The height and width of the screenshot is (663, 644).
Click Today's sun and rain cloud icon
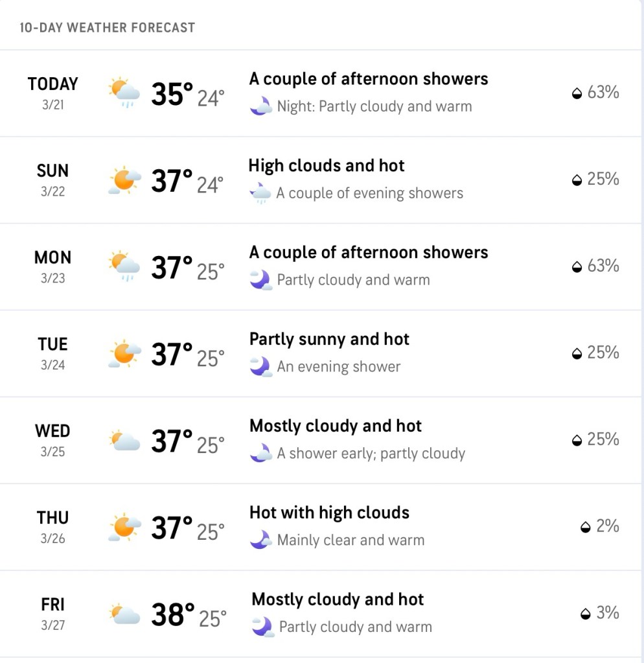(124, 93)
